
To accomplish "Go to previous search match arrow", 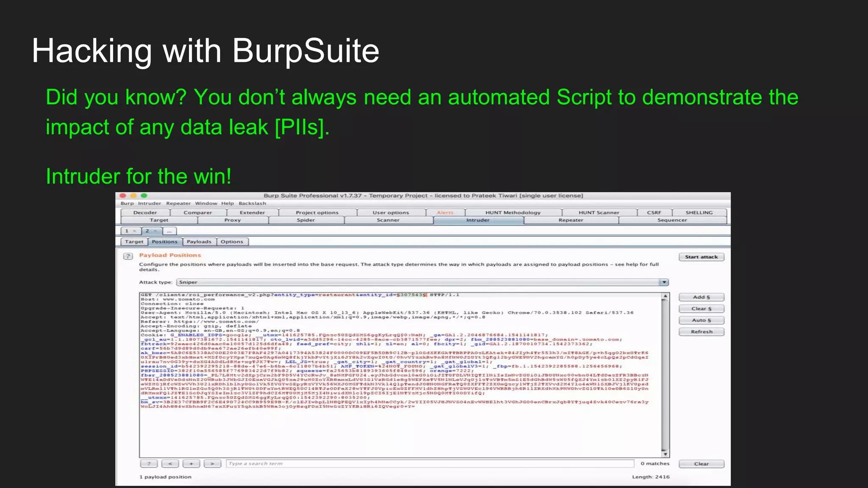I will click(x=170, y=463).
